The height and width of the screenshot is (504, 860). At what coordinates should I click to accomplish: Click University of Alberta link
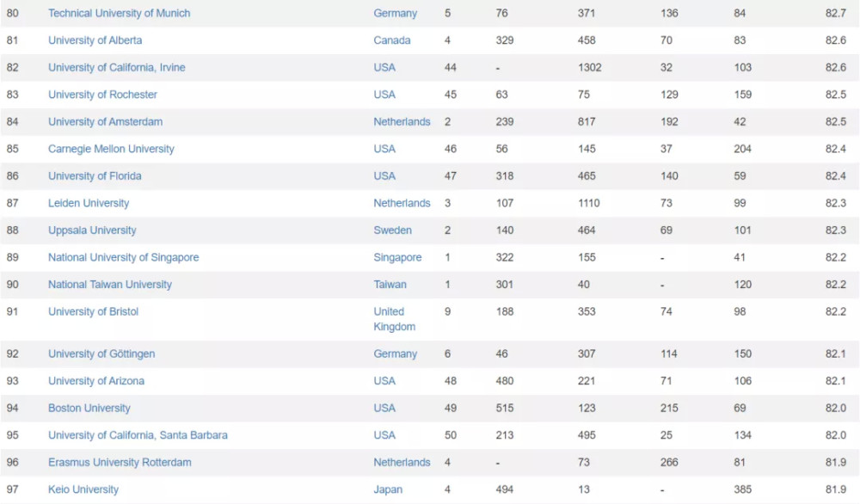pyautogui.click(x=95, y=40)
